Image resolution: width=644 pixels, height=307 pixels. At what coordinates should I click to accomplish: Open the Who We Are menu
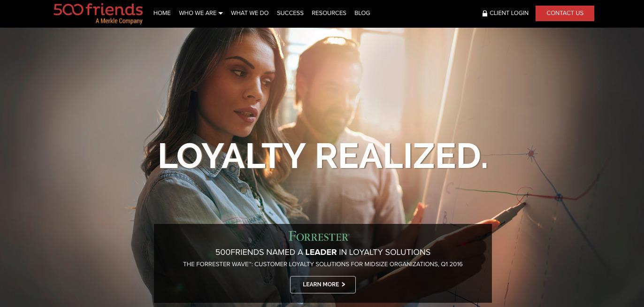(x=200, y=13)
